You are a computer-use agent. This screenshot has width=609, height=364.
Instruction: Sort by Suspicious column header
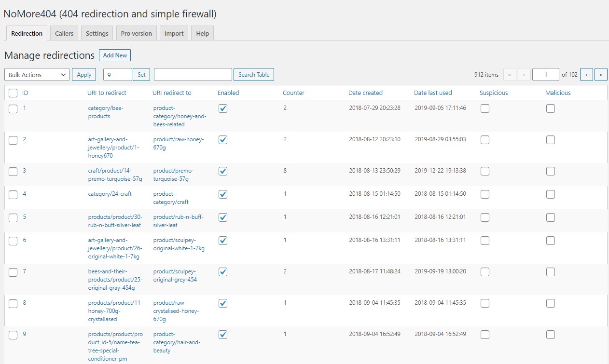tap(494, 93)
